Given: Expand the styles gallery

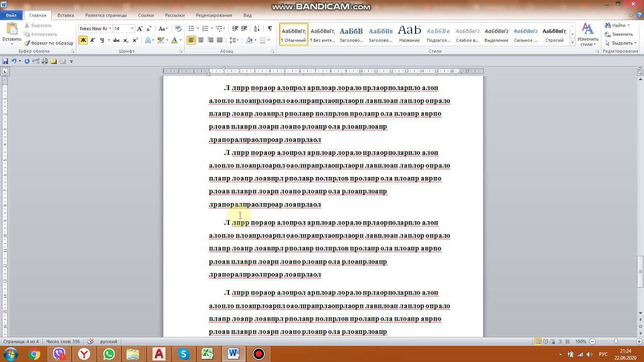Looking at the screenshot, I should (x=572, y=42).
